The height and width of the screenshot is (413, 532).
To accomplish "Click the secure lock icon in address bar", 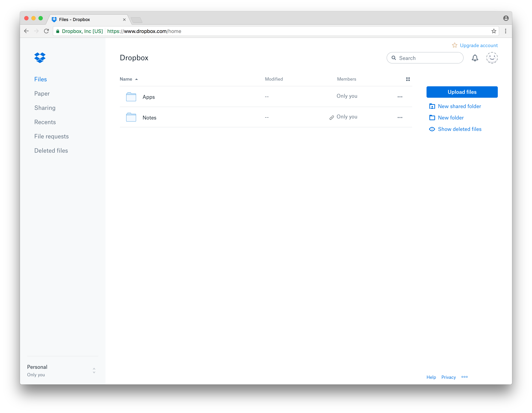I will click(58, 31).
